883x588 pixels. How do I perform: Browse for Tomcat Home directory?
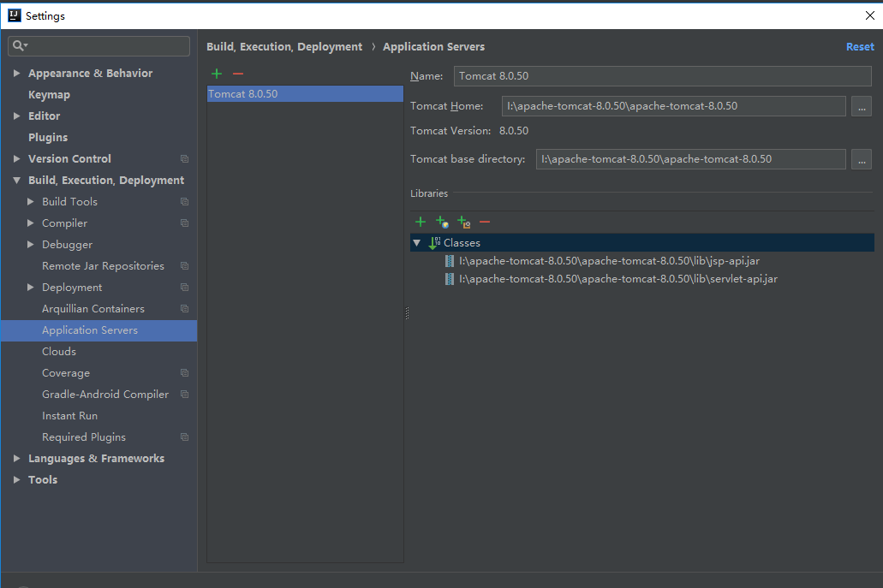[862, 106]
